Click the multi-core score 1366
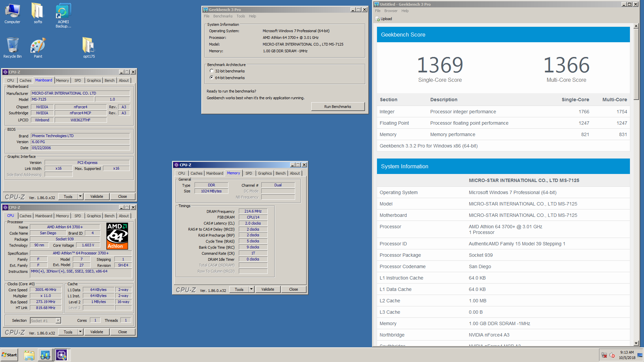Screen dimensions: 644x362 click(x=566, y=65)
